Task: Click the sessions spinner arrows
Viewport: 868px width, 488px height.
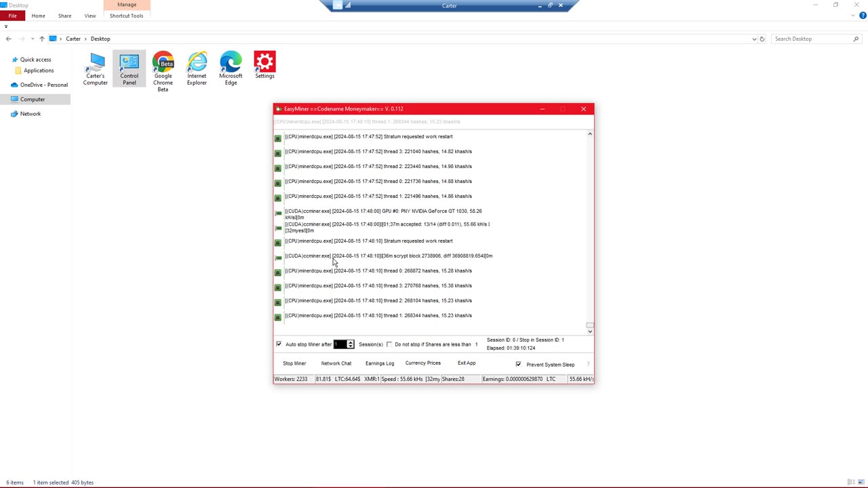Action: 351,344
